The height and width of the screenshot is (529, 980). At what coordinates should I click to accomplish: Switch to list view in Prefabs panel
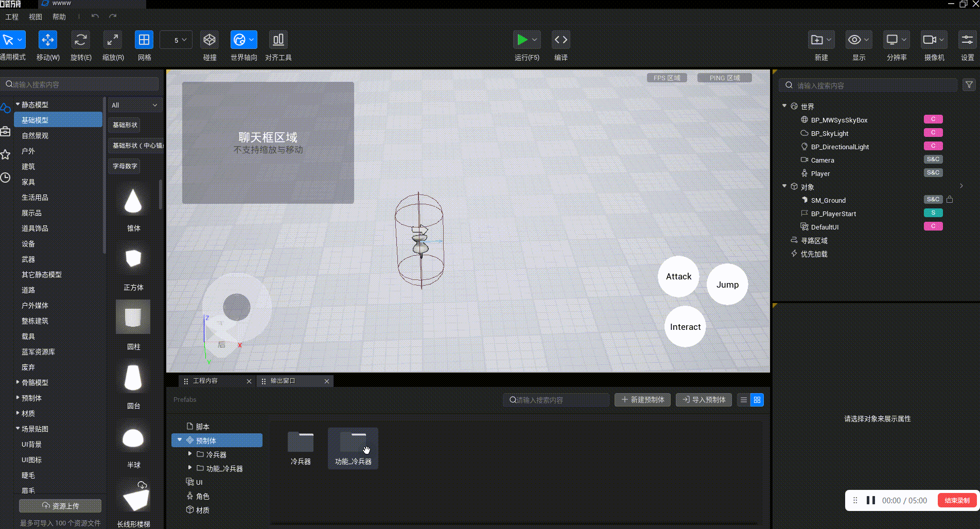tap(744, 400)
